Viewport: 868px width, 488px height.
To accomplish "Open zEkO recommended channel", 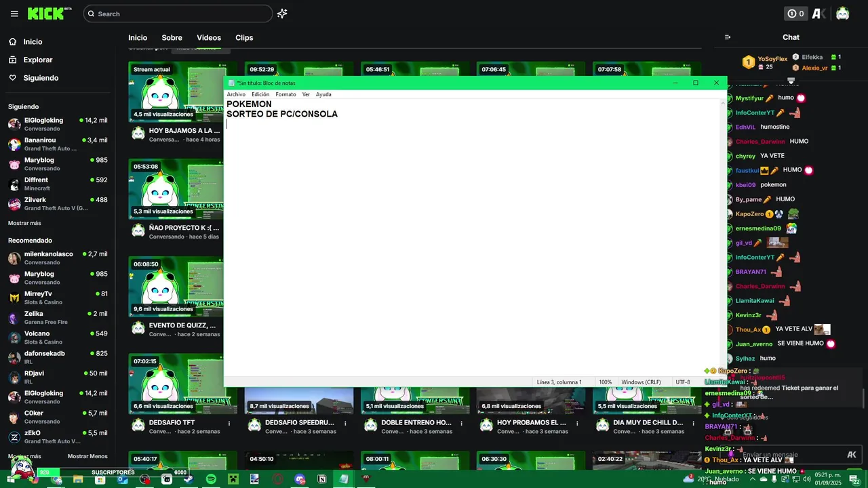I will pyautogui.click(x=58, y=437).
